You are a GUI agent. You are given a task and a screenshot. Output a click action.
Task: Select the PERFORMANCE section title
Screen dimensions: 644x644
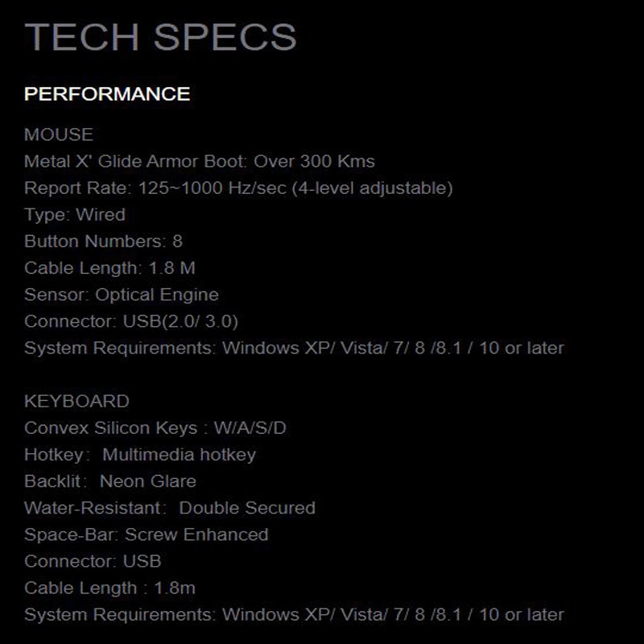pos(107,94)
